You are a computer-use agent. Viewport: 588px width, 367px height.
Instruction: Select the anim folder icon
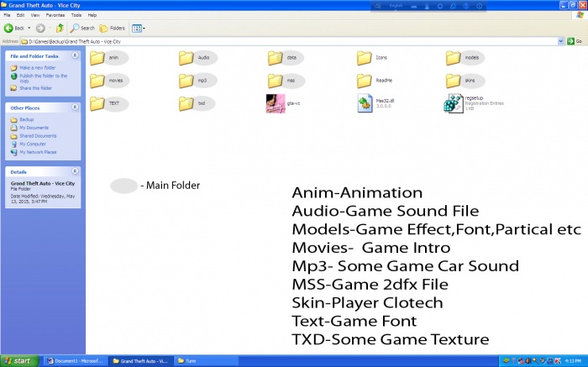pos(97,58)
